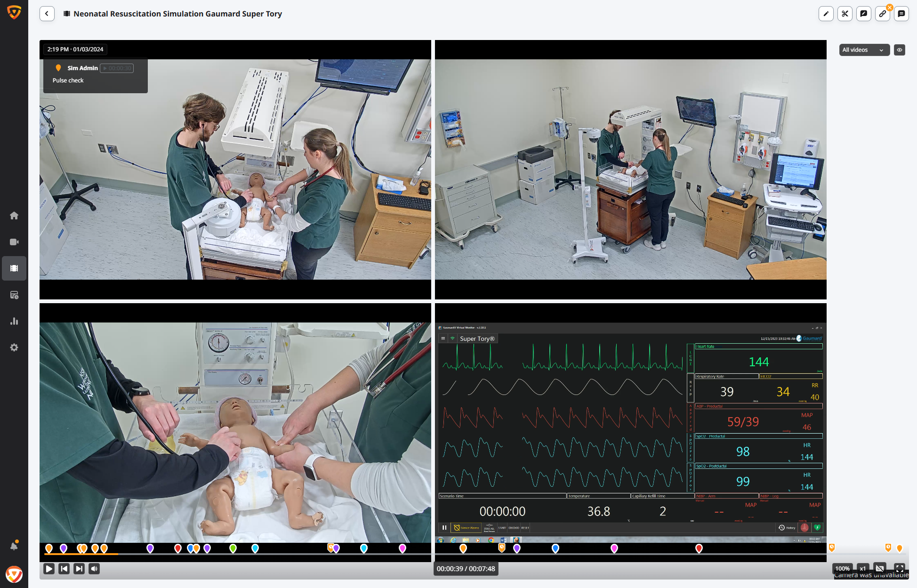
Task: Select the film recordings sidebar icon
Action: tap(14, 268)
